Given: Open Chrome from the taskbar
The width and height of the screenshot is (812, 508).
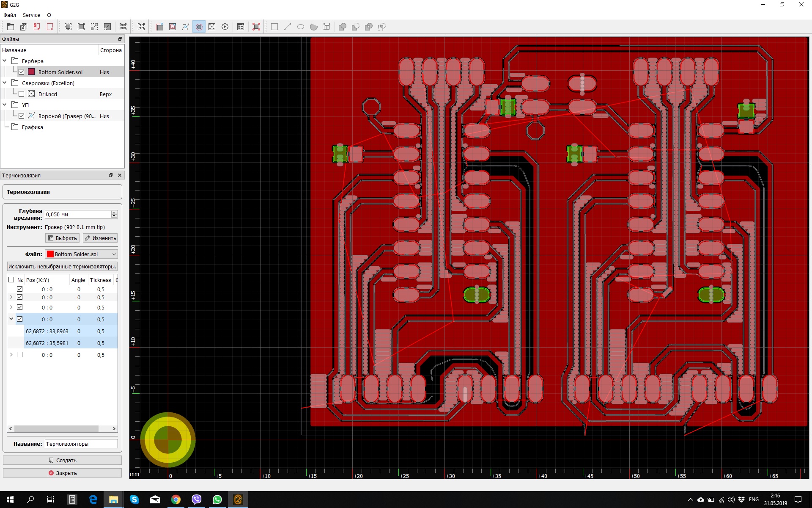Looking at the screenshot, I should [x=176, y=500].
